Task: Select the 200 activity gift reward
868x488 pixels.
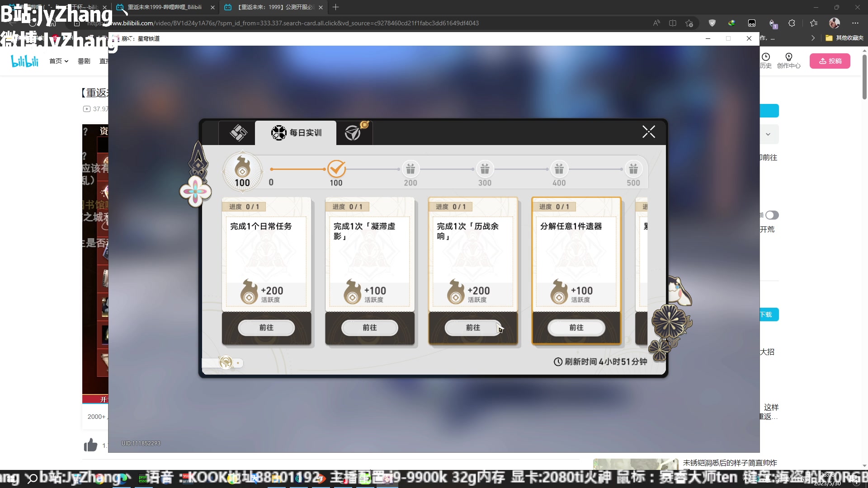Action: (410, 169)
